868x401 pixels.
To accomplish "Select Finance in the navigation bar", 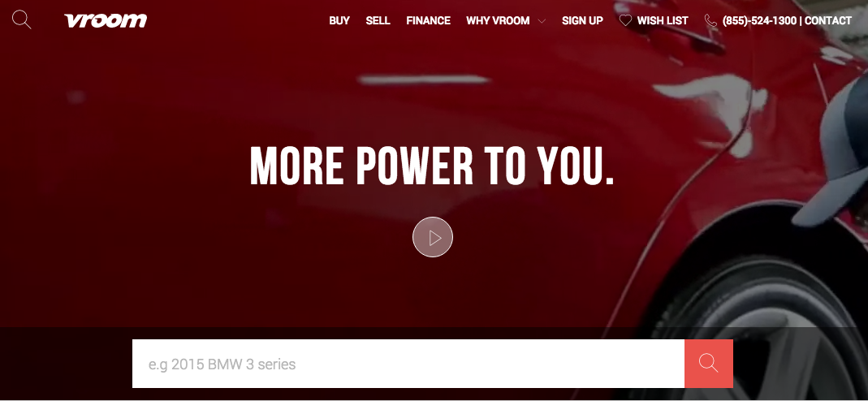I will (x=429, y=20).
